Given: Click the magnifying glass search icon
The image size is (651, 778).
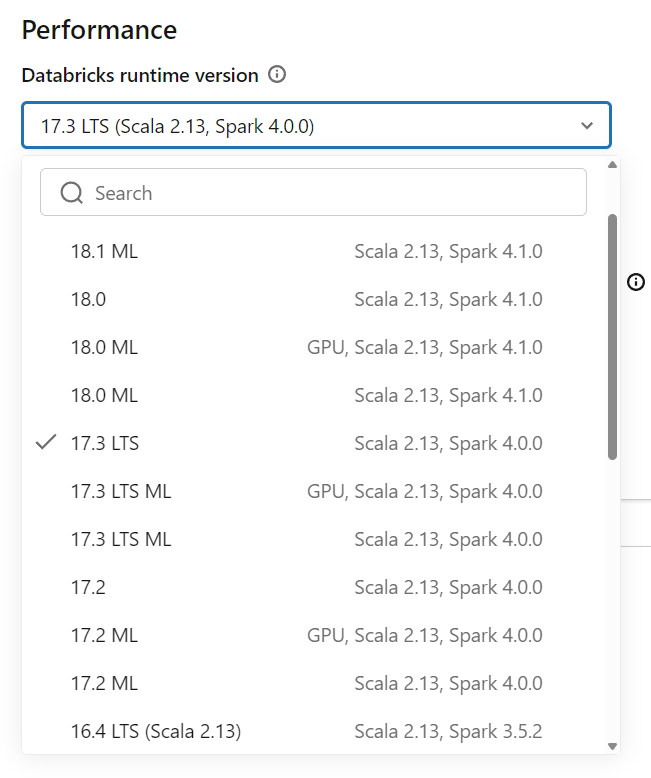Looking at the screenshot, I should 71,193.
